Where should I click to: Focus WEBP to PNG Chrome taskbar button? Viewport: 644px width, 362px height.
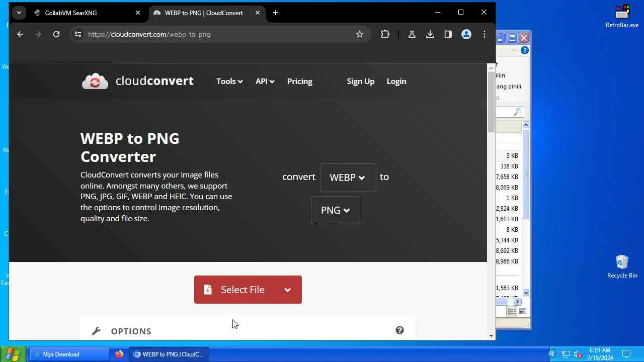170,354
